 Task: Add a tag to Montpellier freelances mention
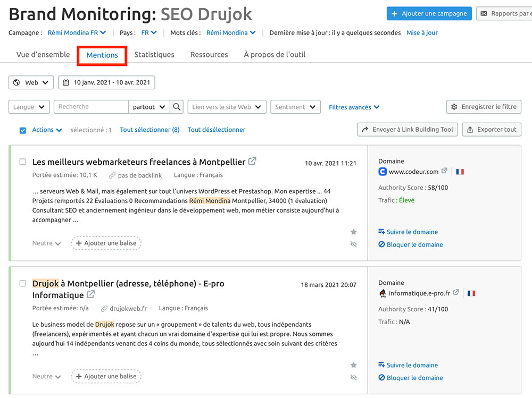106,243
